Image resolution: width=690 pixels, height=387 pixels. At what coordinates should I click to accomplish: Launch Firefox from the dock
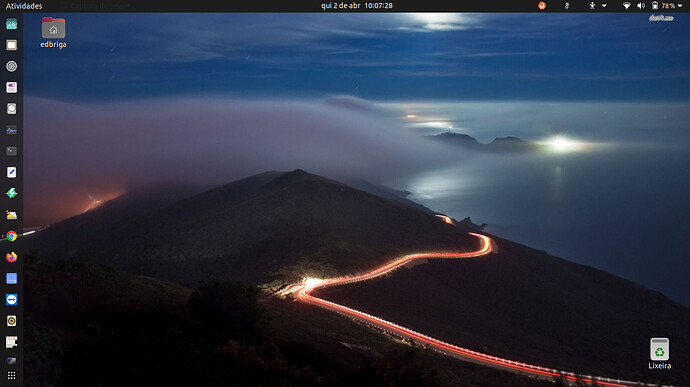point(11,257)
